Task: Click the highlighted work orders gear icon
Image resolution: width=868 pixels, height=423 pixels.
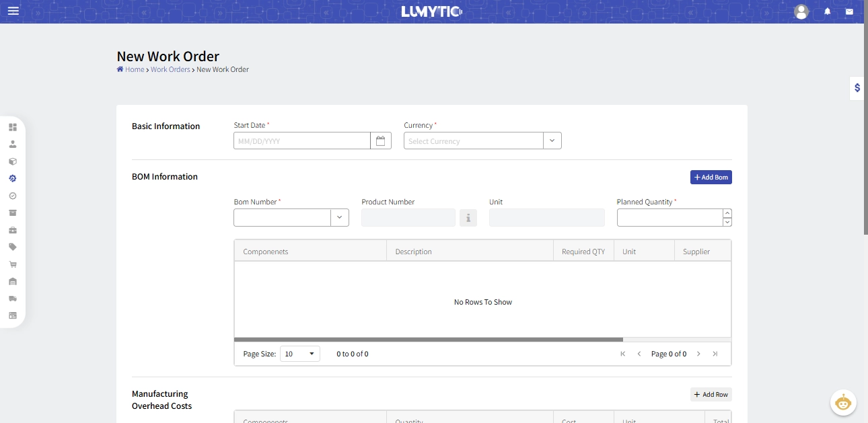Action: pos(12,178)
